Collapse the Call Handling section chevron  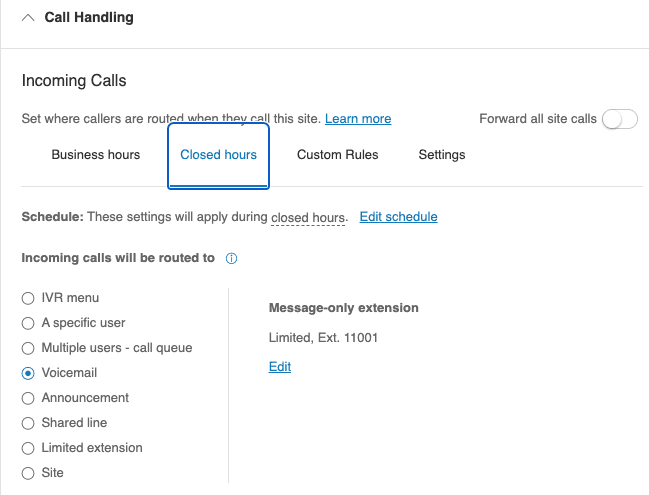click(x=27, y=18)
